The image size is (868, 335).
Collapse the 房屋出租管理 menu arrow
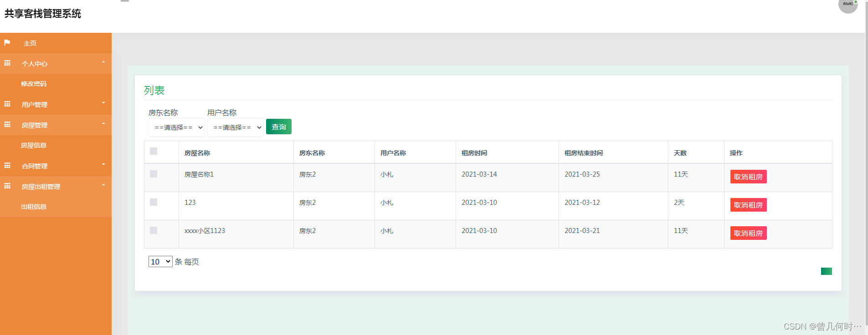click(103, 185)
